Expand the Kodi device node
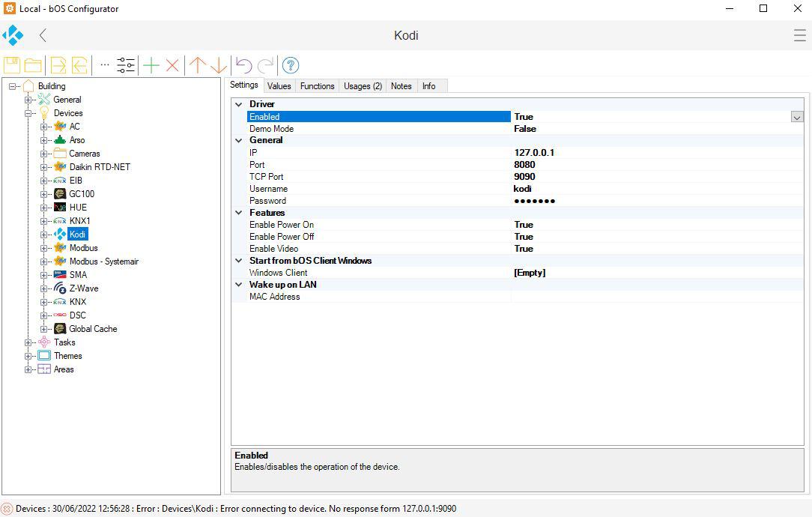The width and height of the screenshot is (812, 517). pyautogui.click(x=43, y=235)
